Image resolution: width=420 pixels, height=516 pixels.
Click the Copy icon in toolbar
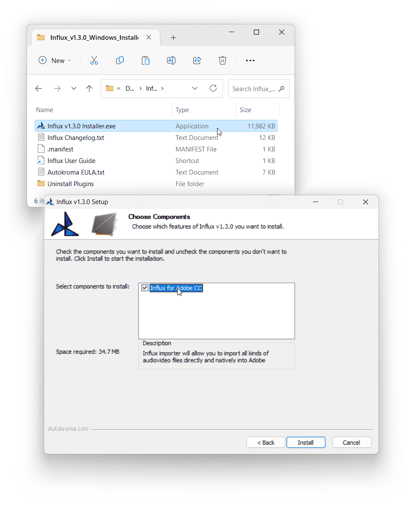coord(120,60)
